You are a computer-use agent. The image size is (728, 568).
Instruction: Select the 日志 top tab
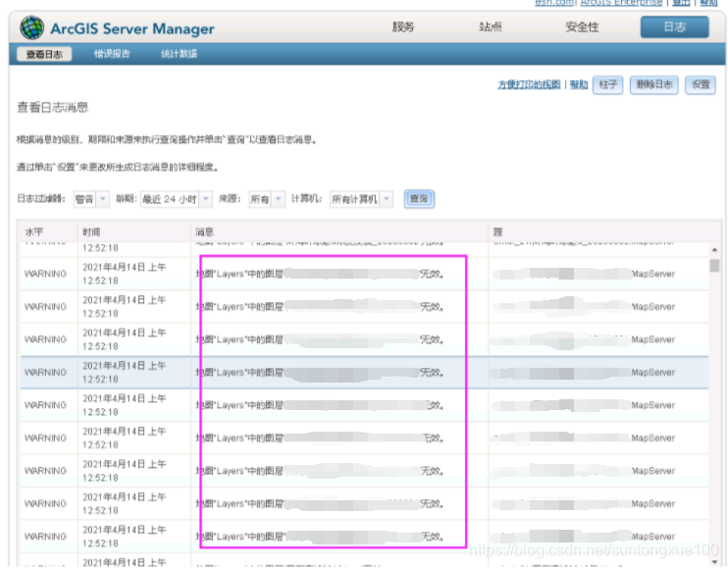[674, 26]
